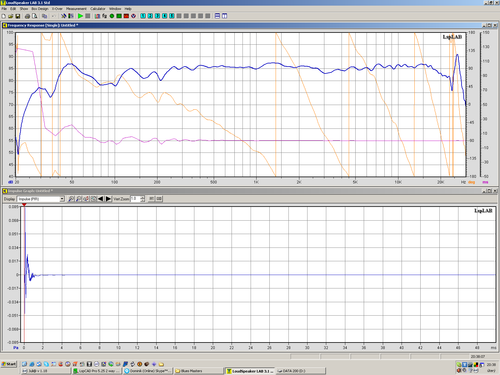Image resolution: width=500 pixels, height=375 pixels.
Task: Click the gray stop square next to play
Action: (88, 16)
